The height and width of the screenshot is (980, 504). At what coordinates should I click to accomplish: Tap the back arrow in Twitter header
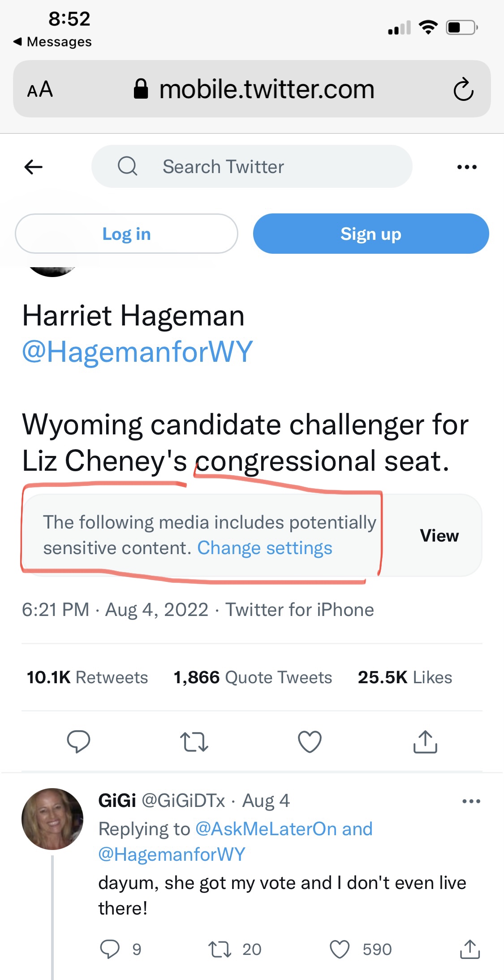34,167
